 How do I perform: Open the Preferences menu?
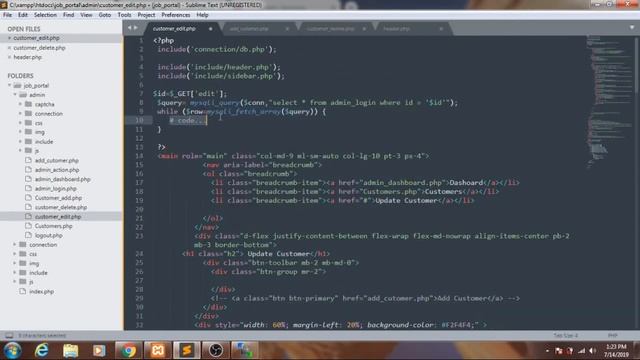pos(176,15)
